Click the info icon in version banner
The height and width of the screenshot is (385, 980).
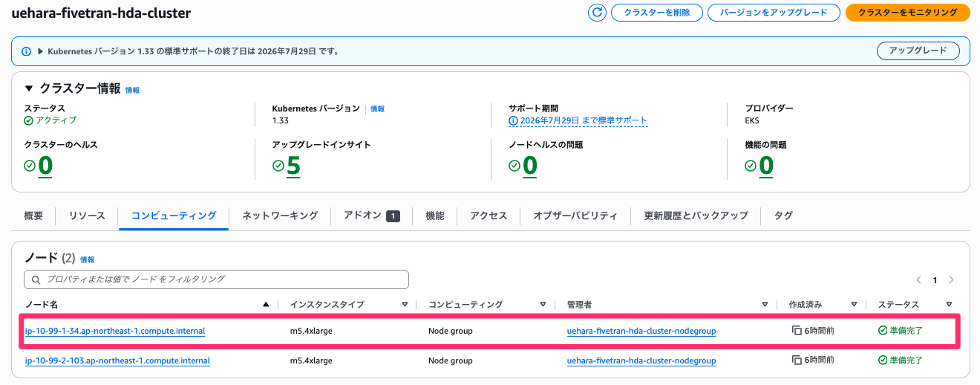(x=26, y=51)
